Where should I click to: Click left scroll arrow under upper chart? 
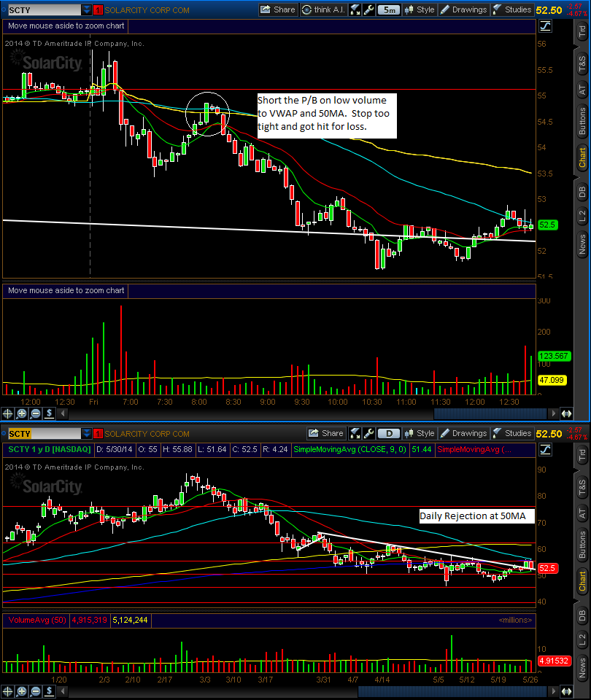(x=63, y=413)
